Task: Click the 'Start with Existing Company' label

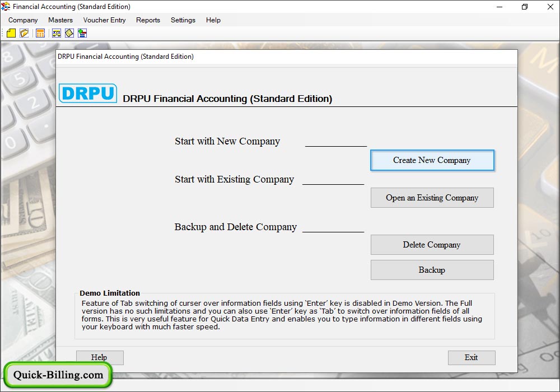Action: [x=234, y=179]
